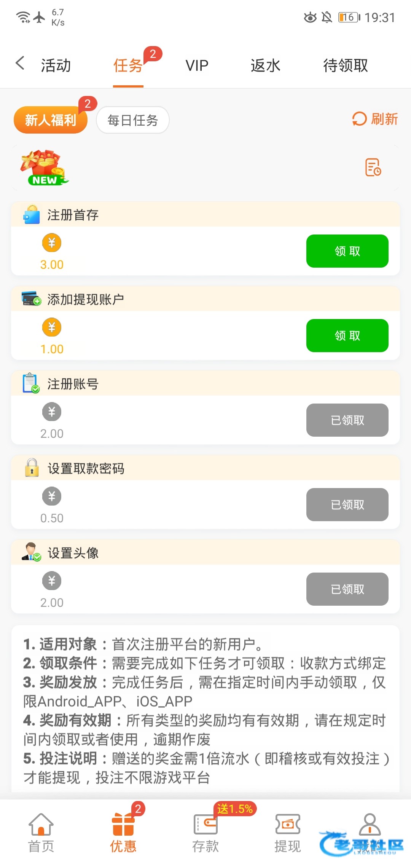Open the 返水 tab
The width and height of the screenshot is (411, 868).
(x=265, y=65)
